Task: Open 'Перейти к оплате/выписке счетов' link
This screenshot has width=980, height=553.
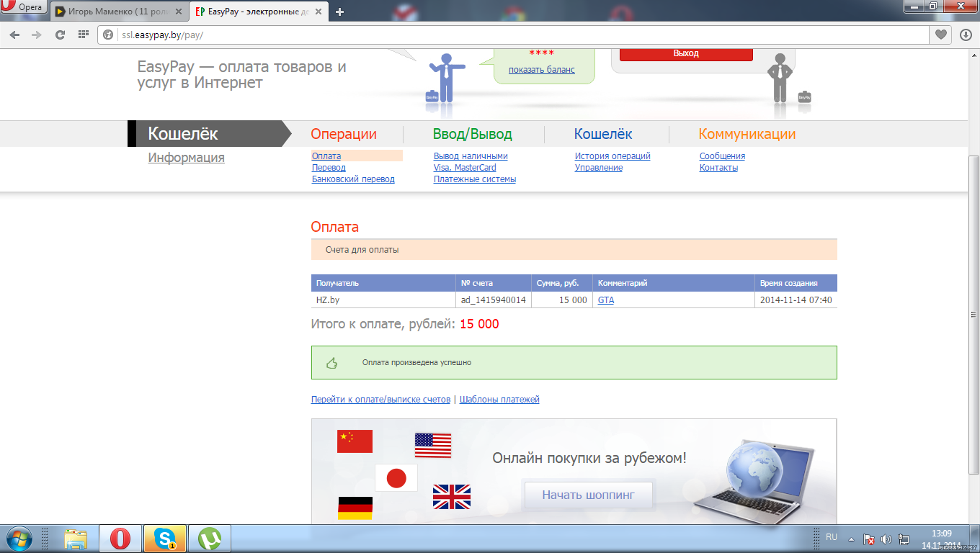Action: pos(380,400)
